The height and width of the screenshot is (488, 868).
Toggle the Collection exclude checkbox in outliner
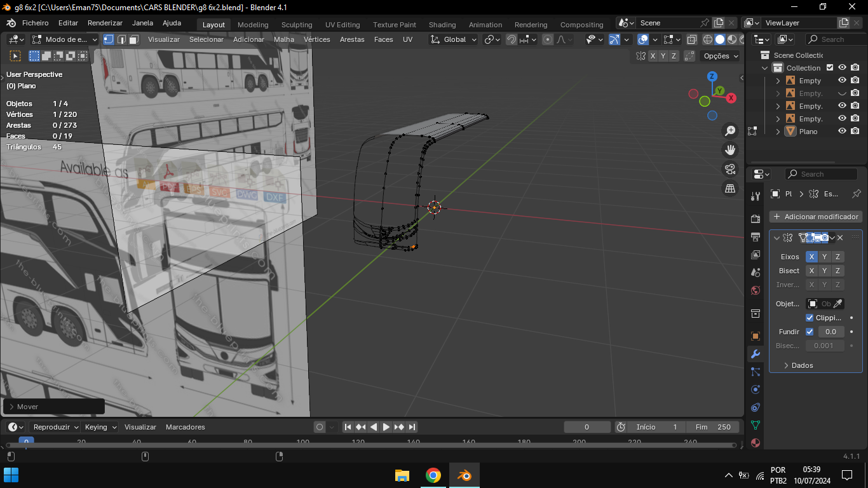point(829,68)
